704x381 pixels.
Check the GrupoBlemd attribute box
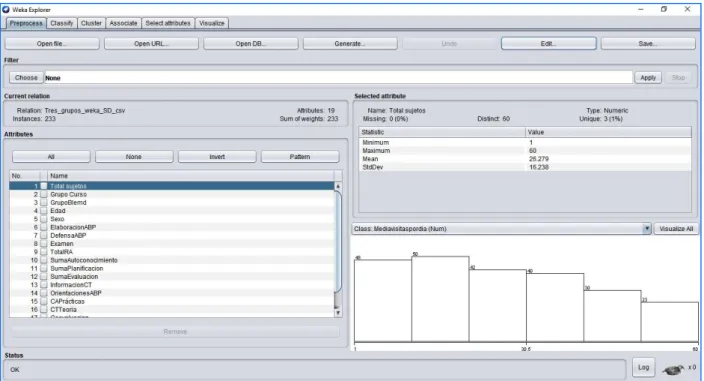click(x=44, y=202)
